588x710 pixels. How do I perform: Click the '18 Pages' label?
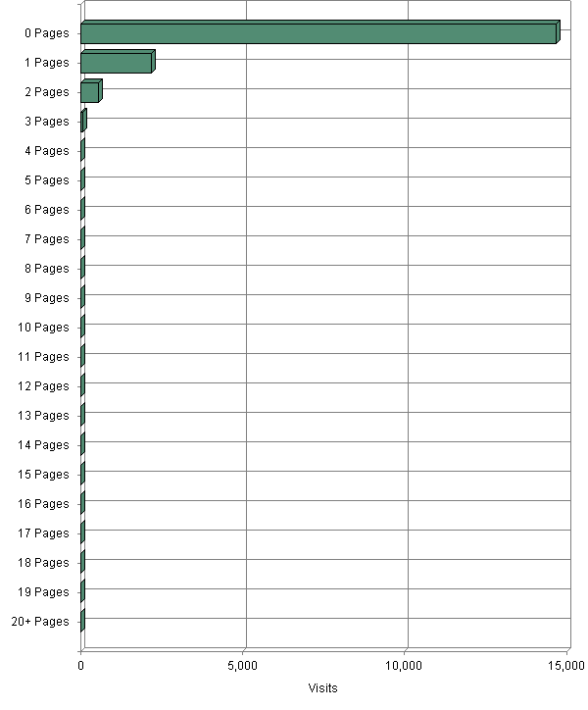43,563
